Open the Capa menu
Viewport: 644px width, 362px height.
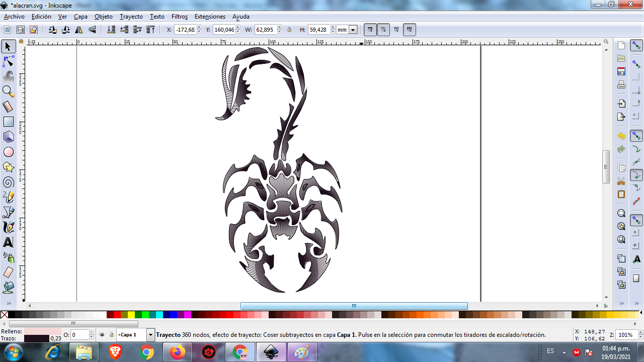pyautogui.click(x=80, y=17)
